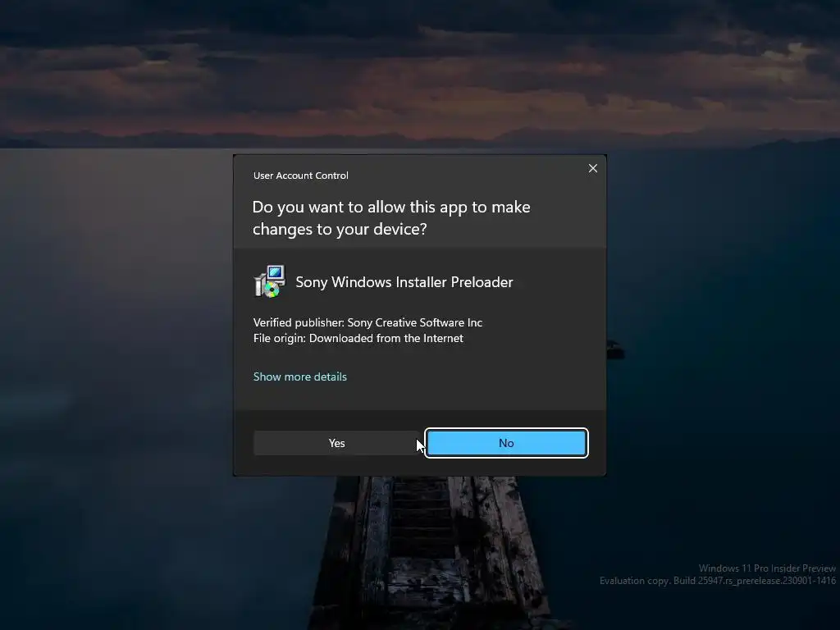Close the User Account Control dialog

[x=592, y=168]
